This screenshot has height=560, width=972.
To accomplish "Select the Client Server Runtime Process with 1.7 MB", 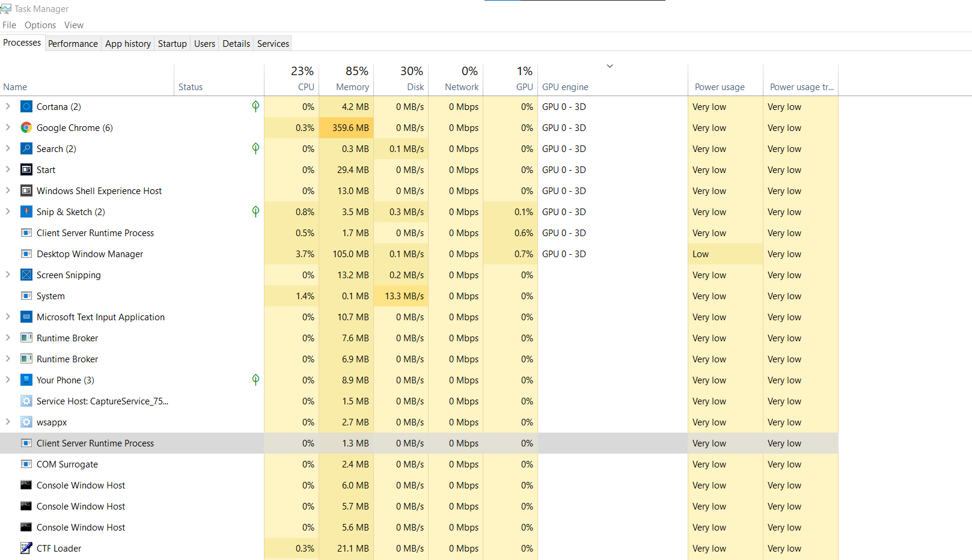I will [x=419, y=233].
